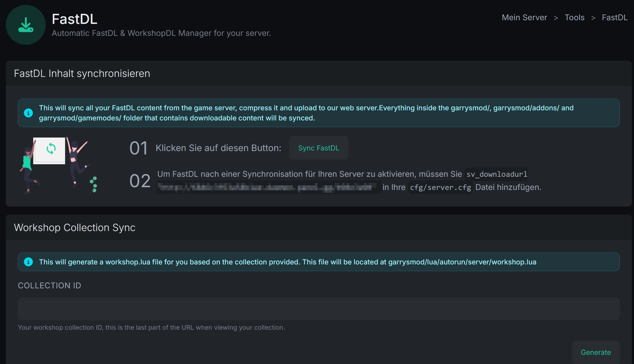
Task: Click the COLLECTION ID label
Action: 49,286
